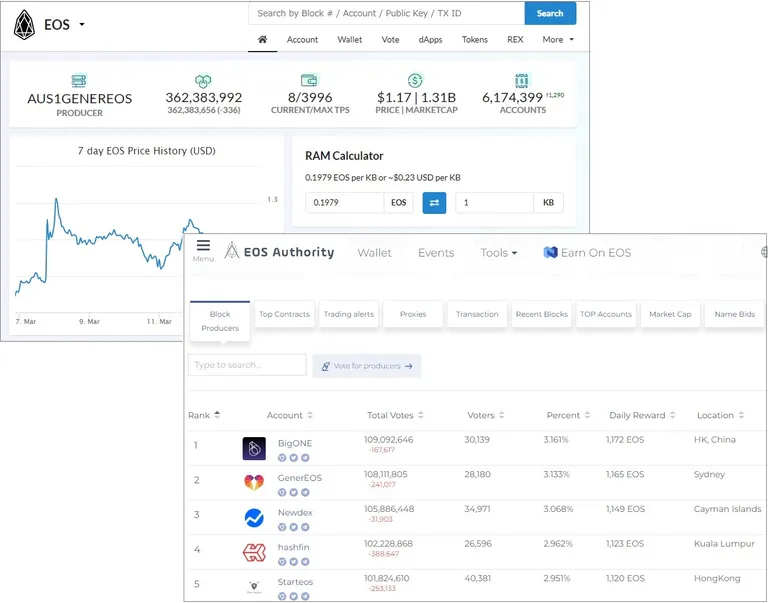The image size is (768, 603).
Task: Open the Wallet tab in top explorer
Action: pos(350,40)
